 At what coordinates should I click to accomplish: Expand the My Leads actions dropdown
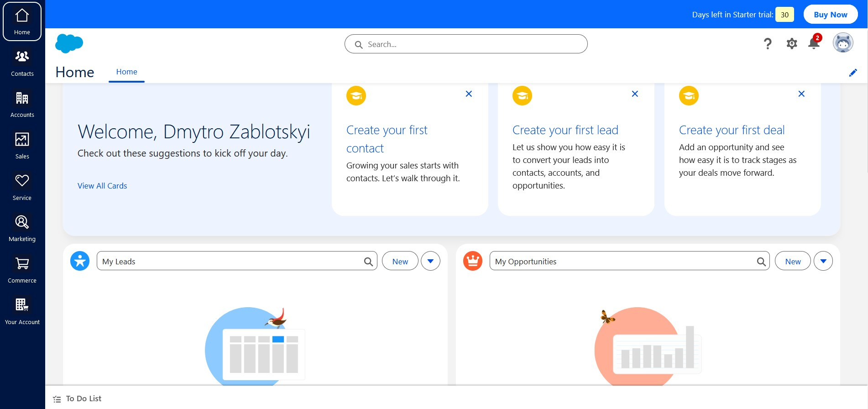430,261
